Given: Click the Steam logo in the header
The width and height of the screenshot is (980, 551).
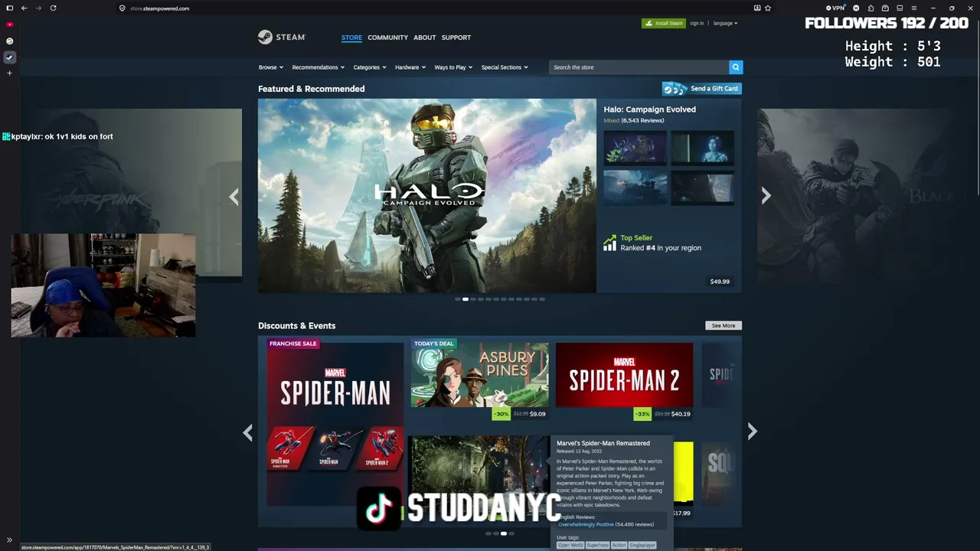Looking at the screenshot, I should click(282, 37).
